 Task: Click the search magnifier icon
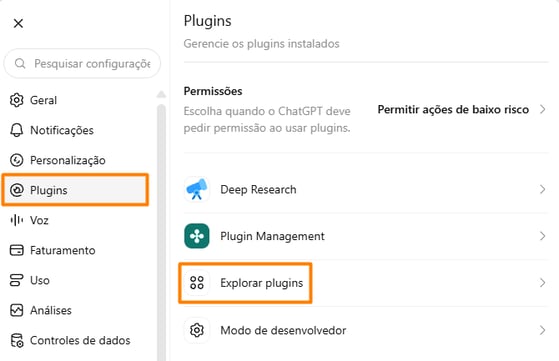tap(20, 63)
